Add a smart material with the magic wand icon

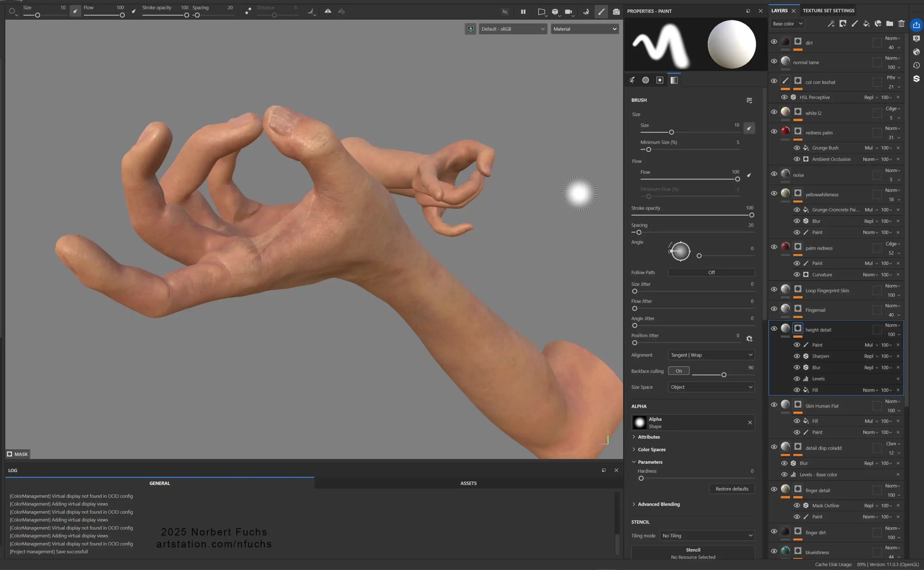pyautogui.click(x=831, y=23)
